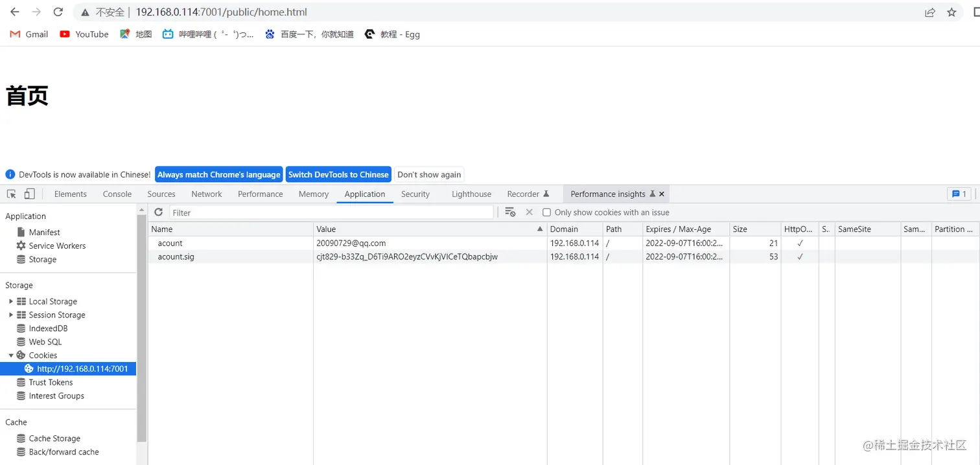Open the 地图 bookmark

[x=136, y=34]
